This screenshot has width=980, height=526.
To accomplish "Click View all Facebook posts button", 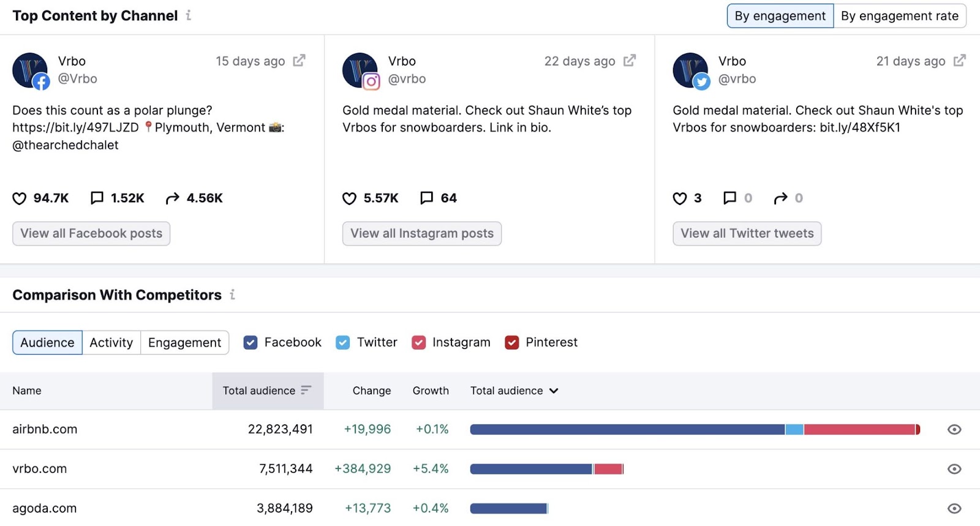I will tap(91, 233).
